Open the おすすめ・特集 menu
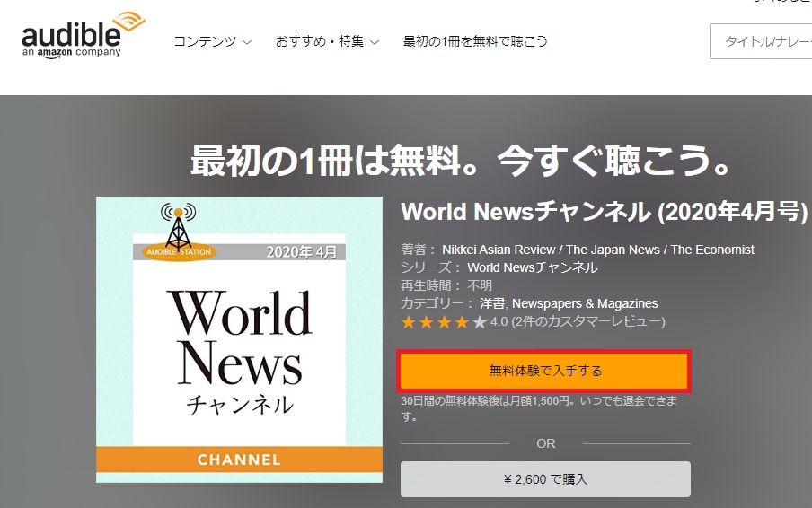This screenshot has width=812, height=508. 327,41
